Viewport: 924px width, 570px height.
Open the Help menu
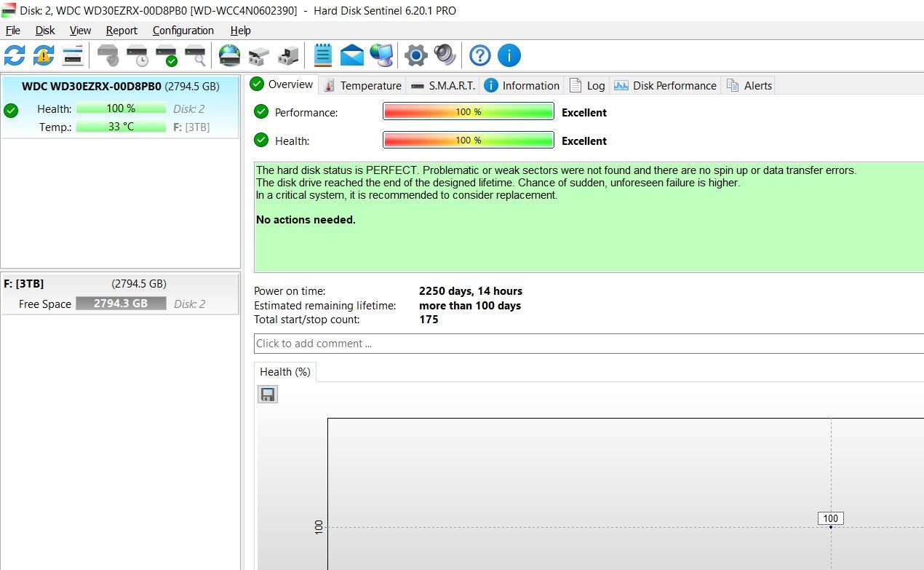click(x=240, y=31)
